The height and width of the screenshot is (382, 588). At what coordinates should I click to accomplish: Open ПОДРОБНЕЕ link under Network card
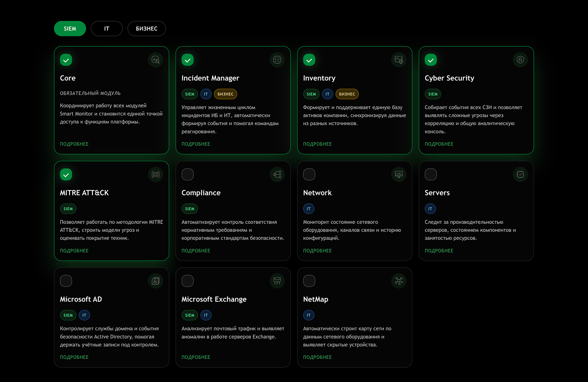click(318, 251)
